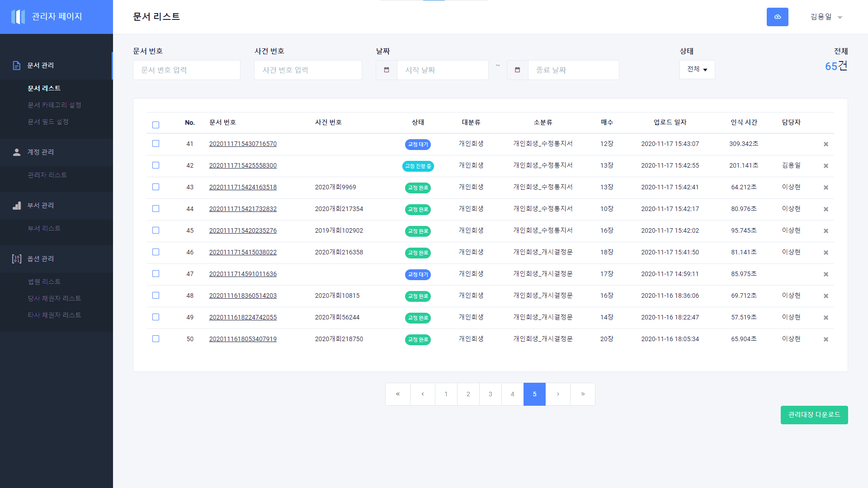The image size is (868, 488).
Task: Check the box for row 41
Action: (156, 144)
